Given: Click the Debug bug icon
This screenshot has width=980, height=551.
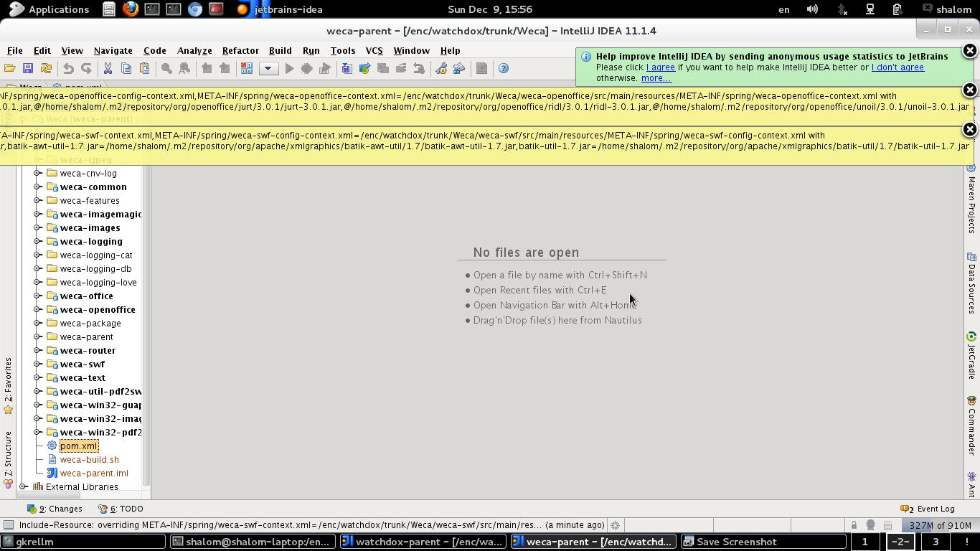Looking at the screenshot, I should click(x=307, y=68).
